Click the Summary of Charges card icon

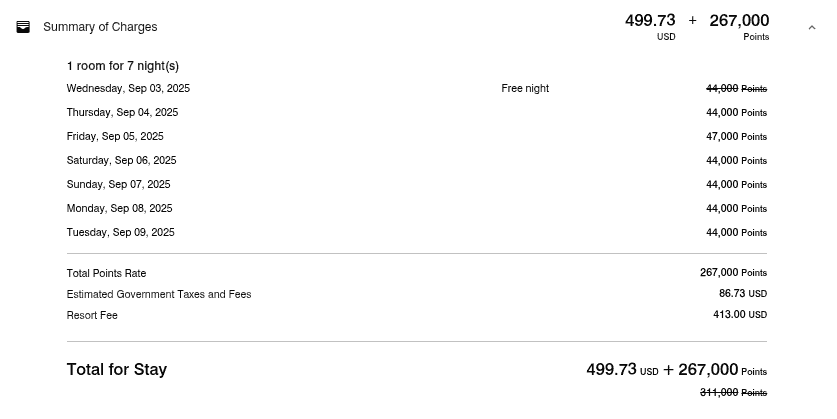coord(23,27)
